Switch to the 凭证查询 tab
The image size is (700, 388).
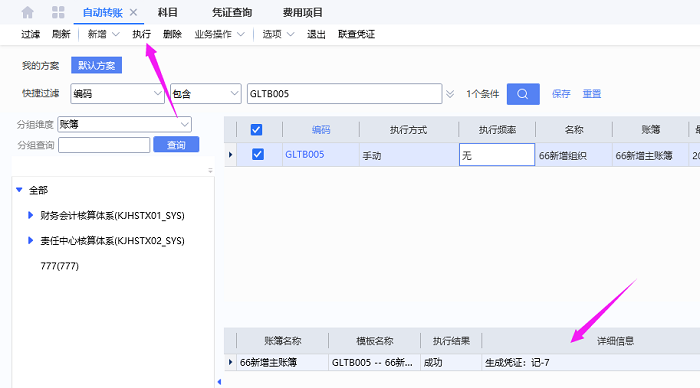pos(232,13)
